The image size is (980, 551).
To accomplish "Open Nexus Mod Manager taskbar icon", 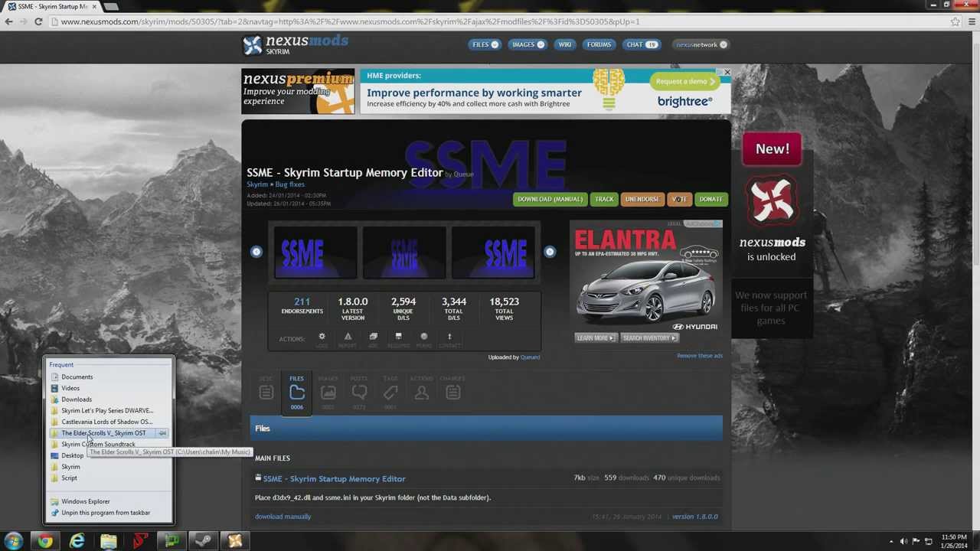I will coord(235,541).
